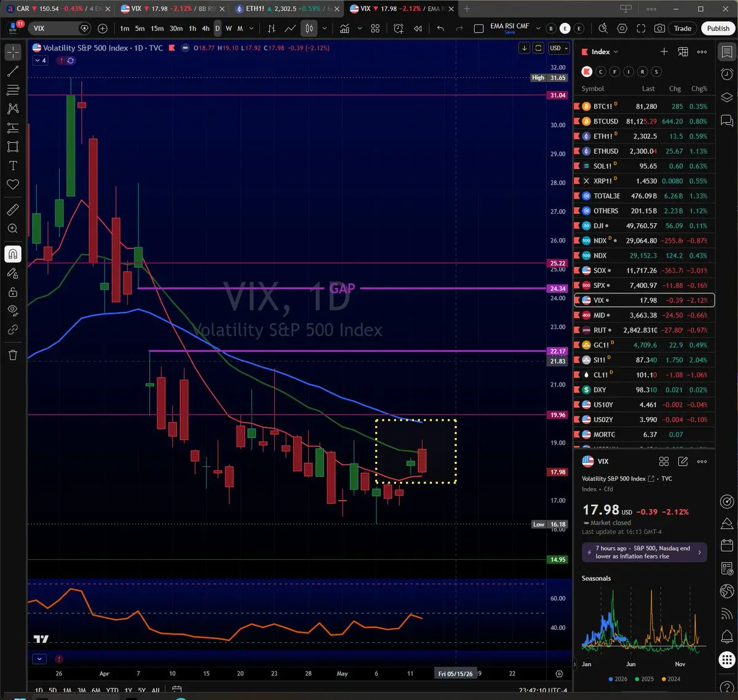Enter fullscreen mode
This screenshot has height=700, width=738.
pyautogui.click(x=641, y=28)
